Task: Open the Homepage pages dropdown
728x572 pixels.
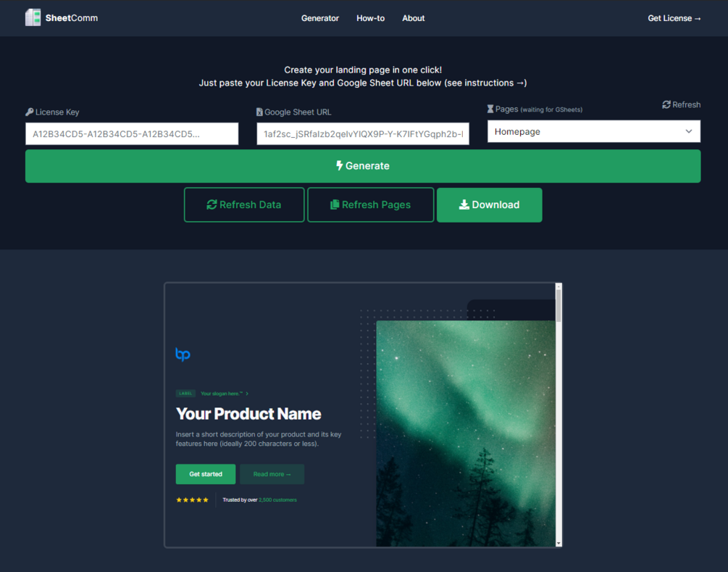Action: (594, 131)
